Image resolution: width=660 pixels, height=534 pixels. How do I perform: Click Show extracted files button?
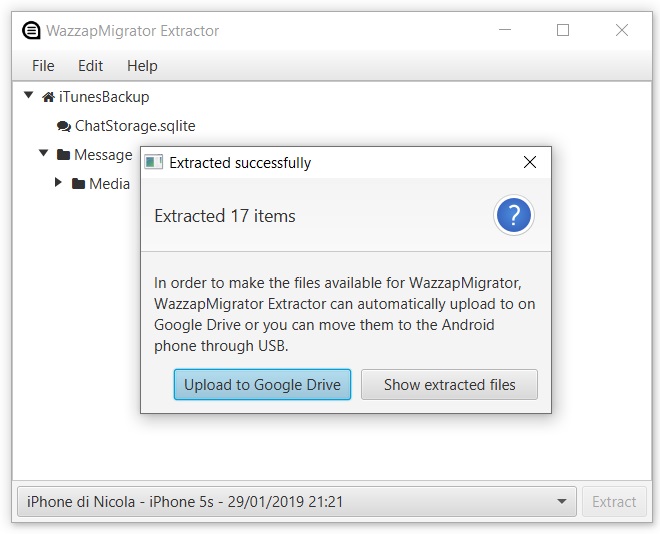449,385
